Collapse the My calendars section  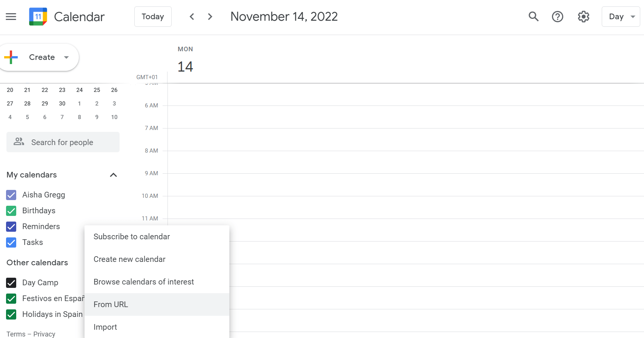coord(113,175)
